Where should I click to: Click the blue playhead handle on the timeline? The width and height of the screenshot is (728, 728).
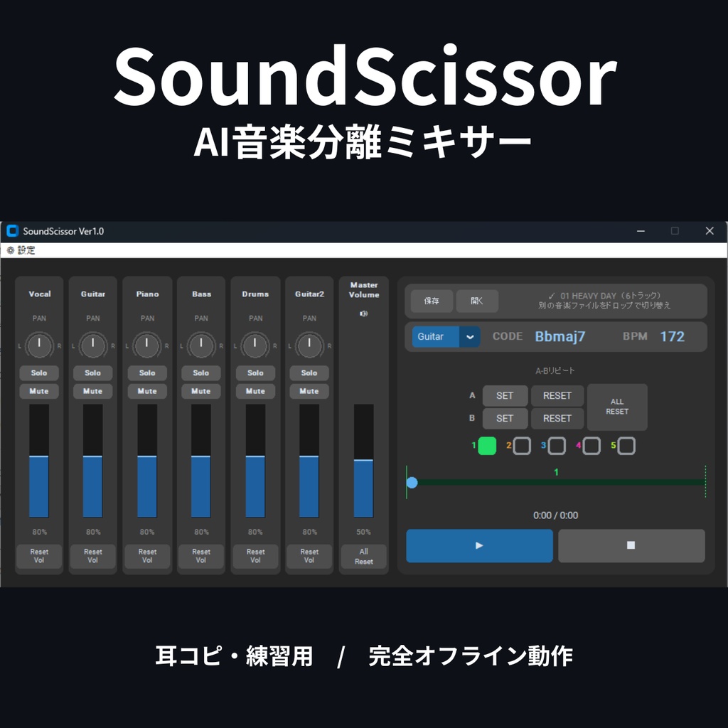pyautogui.click(x=412, y=483)
